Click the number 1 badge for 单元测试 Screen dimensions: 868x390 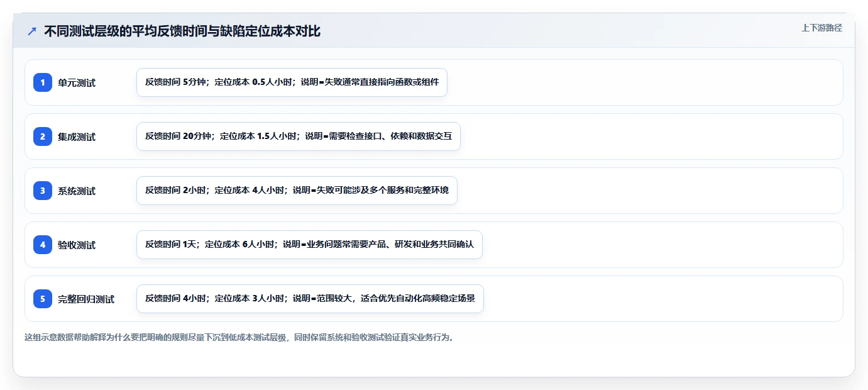[x=43, y=82]
